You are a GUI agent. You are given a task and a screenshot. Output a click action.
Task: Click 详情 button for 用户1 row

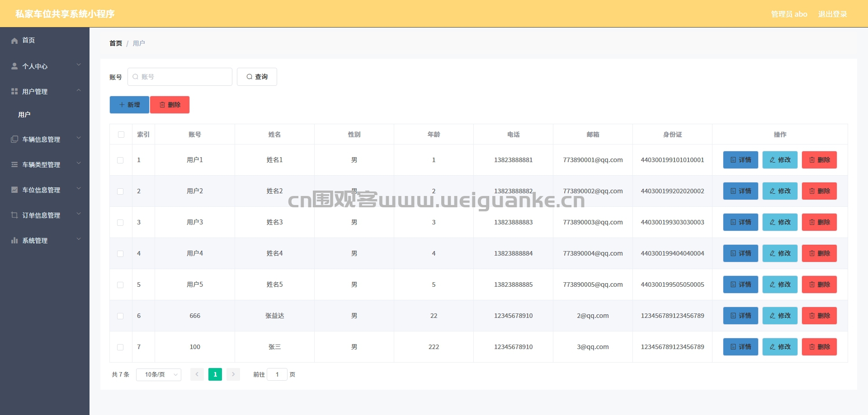click(741, 160)
